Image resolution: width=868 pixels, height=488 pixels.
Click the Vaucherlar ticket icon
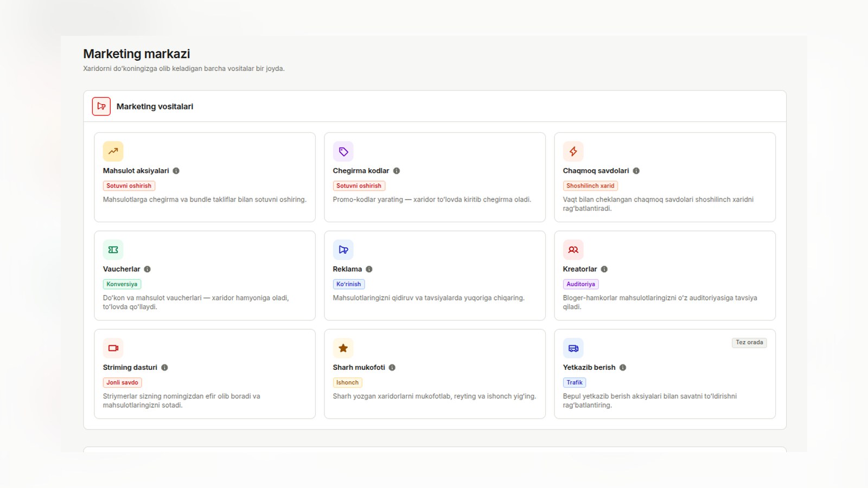113,250
